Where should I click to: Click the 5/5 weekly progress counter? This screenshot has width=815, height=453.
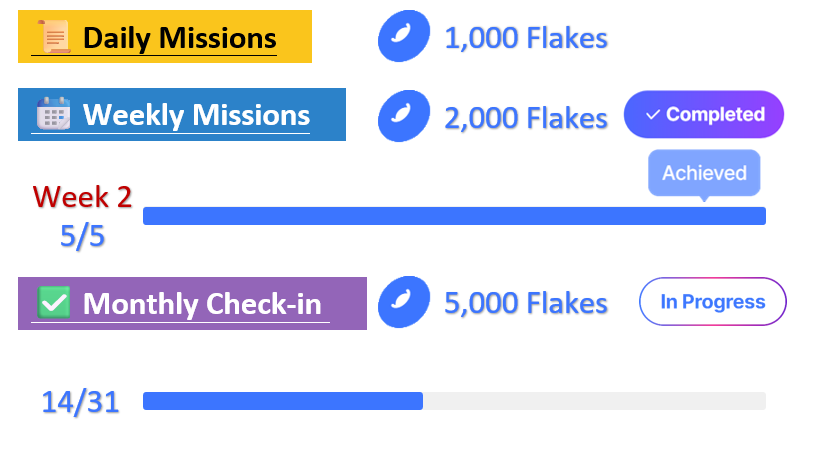pos(82,236)
